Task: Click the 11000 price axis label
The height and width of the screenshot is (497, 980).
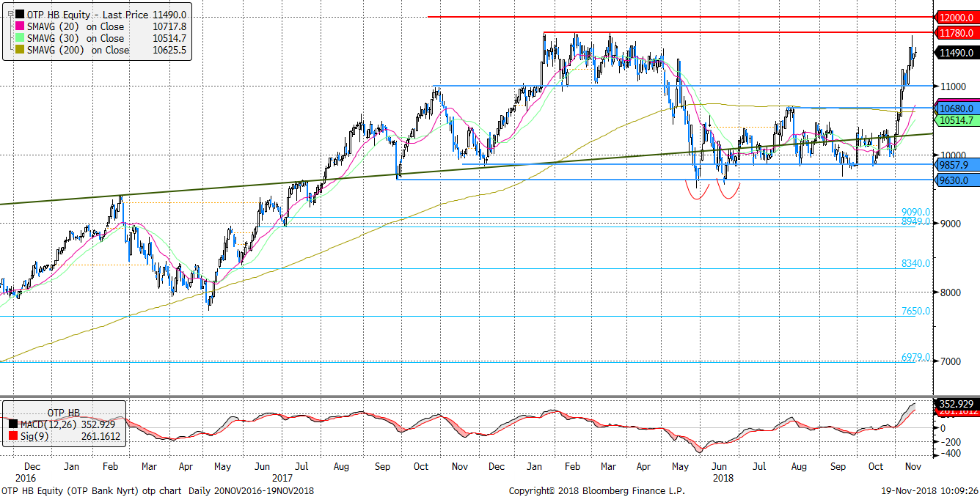Action: pos(954,86)
